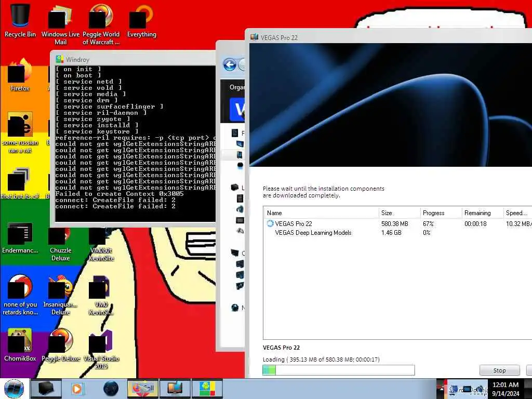The width and height of the screenshot is (532, 399).
Task: Click the 580.38 MB size cell
Action: (x=395, y=223)
